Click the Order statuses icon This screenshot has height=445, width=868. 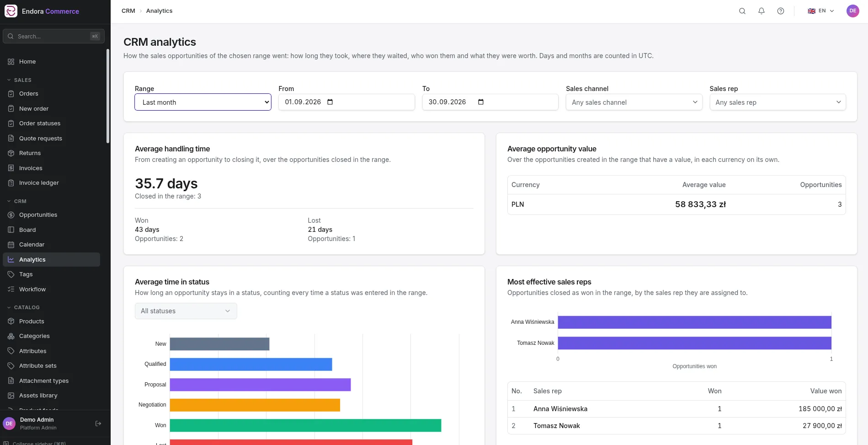pos(11,123)
